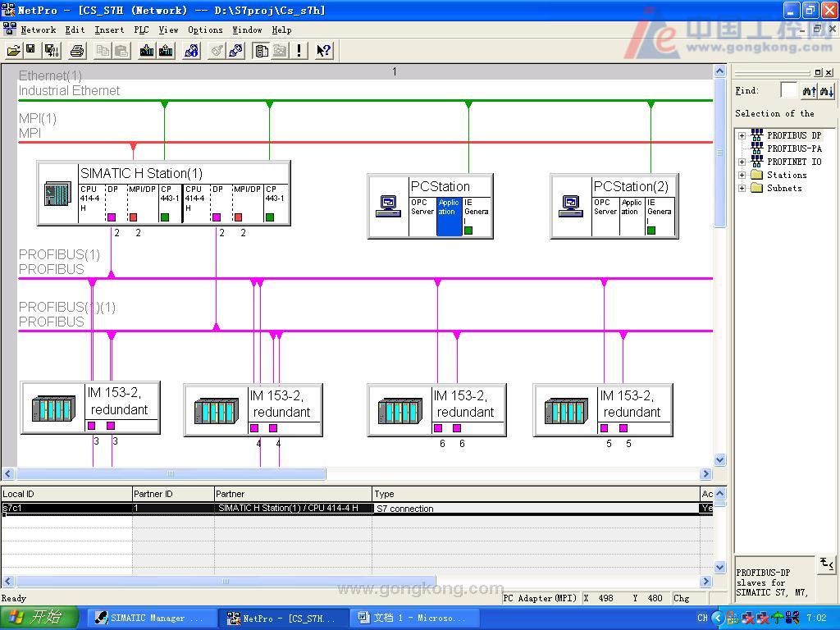Select the IM 153-2 station numbered 4
Image resolution: width=840 pixels, height=630 pixels.
point(253,410)
